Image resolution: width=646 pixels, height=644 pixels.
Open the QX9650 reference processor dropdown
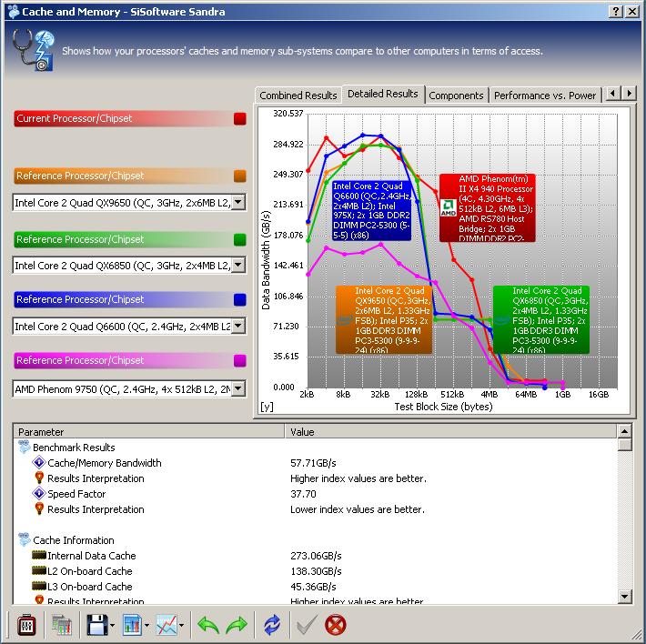238,202
